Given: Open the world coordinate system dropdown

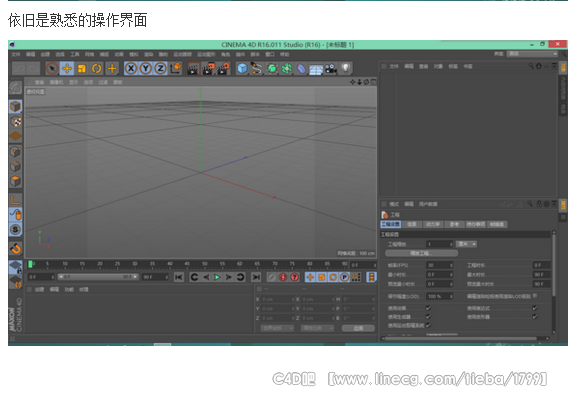Looking at the screenshot, I should pyautogui.click(x=277, y=328).
